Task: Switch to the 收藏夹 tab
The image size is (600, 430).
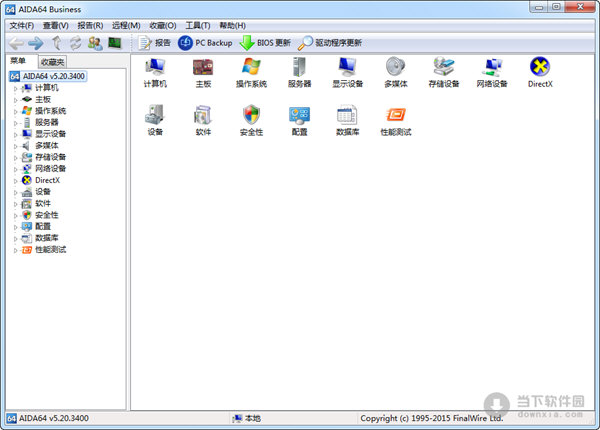Action: (x=52, y=62)
